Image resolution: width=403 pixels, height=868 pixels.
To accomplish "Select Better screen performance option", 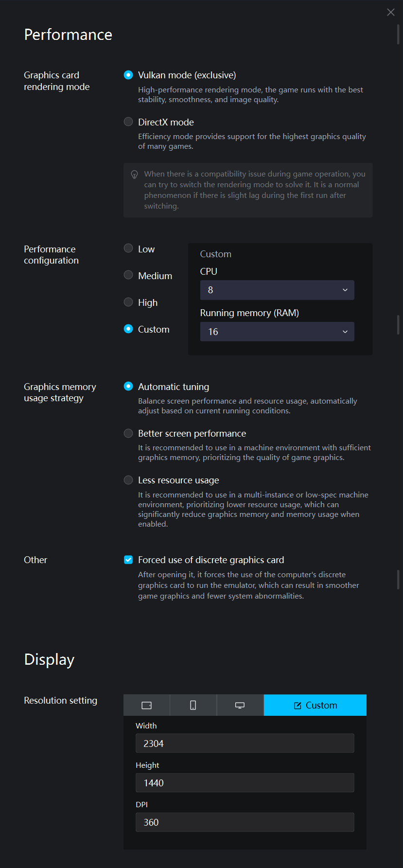I will 128,433.
